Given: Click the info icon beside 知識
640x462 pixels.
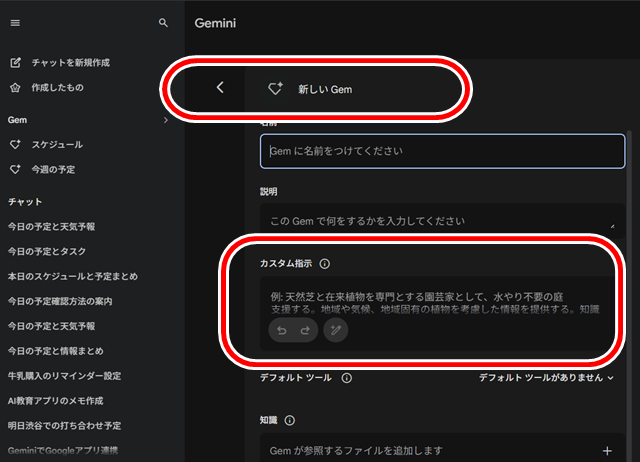Looking at the screenshot, I should click(289, 420).
